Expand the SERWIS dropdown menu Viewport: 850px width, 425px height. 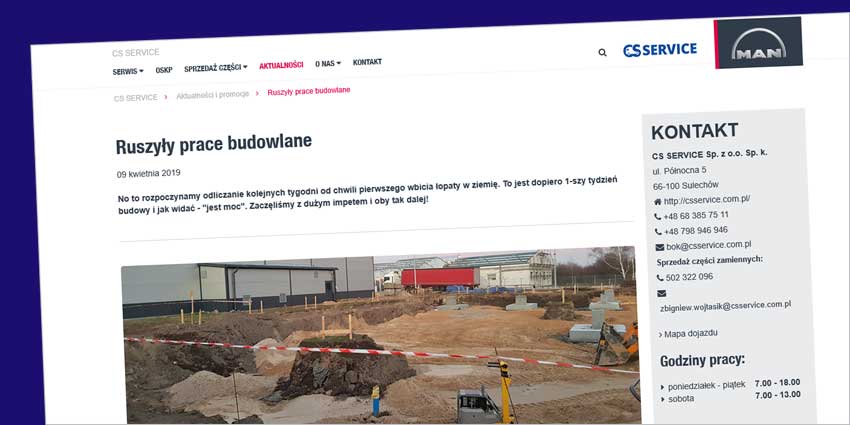point(128,71)
